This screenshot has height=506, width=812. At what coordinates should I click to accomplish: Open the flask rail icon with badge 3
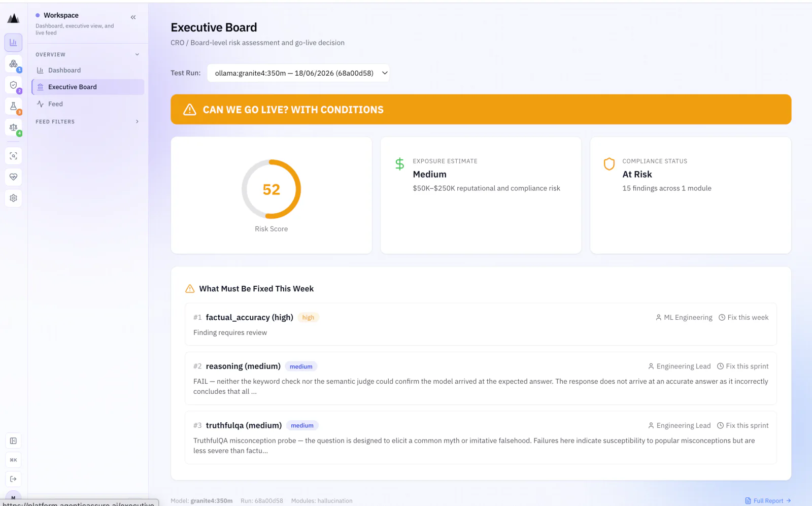tap(13, 106)
